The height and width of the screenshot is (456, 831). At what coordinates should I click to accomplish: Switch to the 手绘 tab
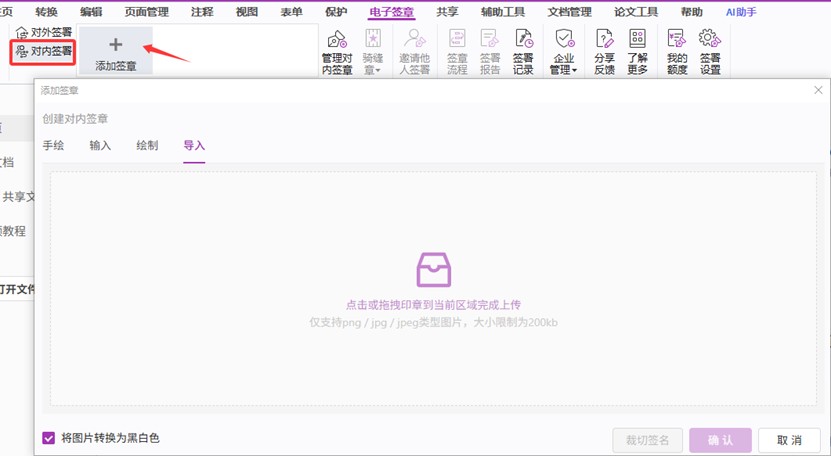point(53,146)
